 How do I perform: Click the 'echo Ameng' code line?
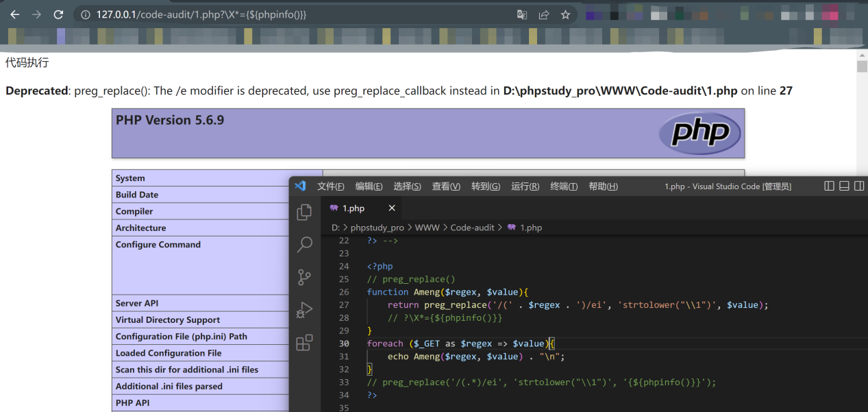[476, 356]
